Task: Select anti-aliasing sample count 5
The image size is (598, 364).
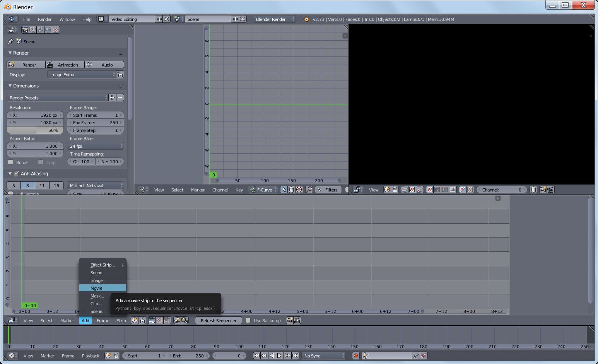Action: click(x=14, y=185)
